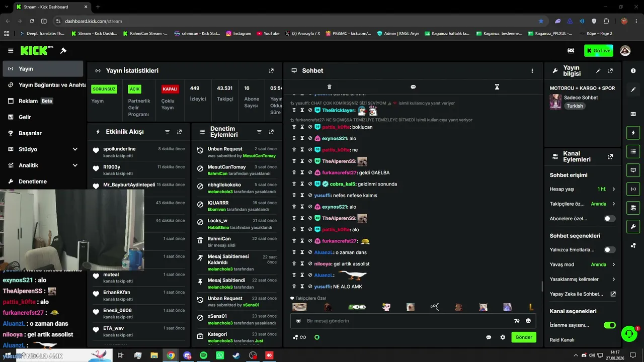Toggle the wrench widget in the right rail
This screenshot has height=362, width=644.
point(633,226)
